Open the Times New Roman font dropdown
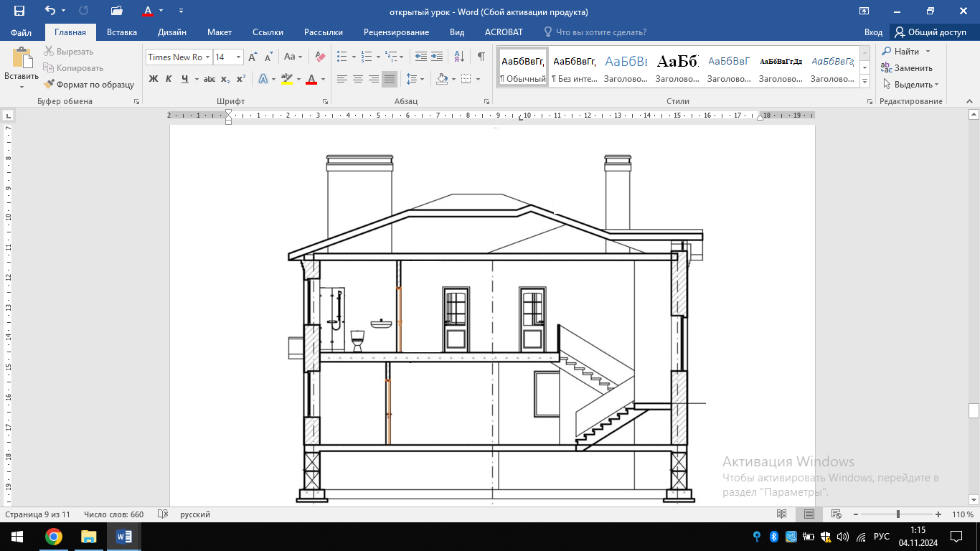The image size is (980, 551). click(207, 57)
